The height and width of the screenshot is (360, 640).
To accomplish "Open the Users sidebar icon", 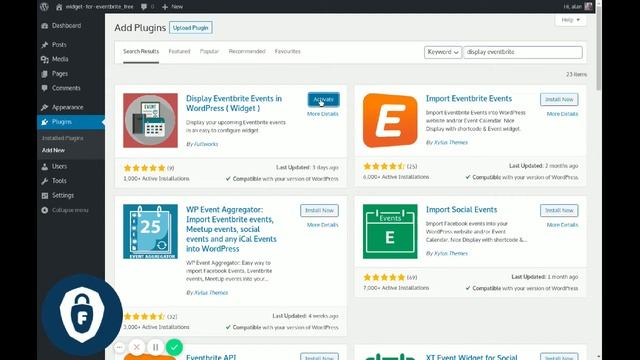I will click(x=44, y=167).
